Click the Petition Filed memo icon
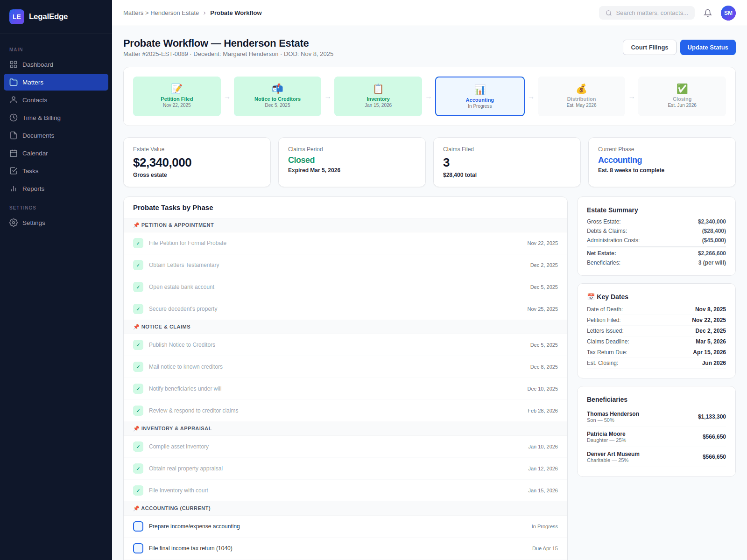Screen dimensions: 747x560 click(177, 89)
